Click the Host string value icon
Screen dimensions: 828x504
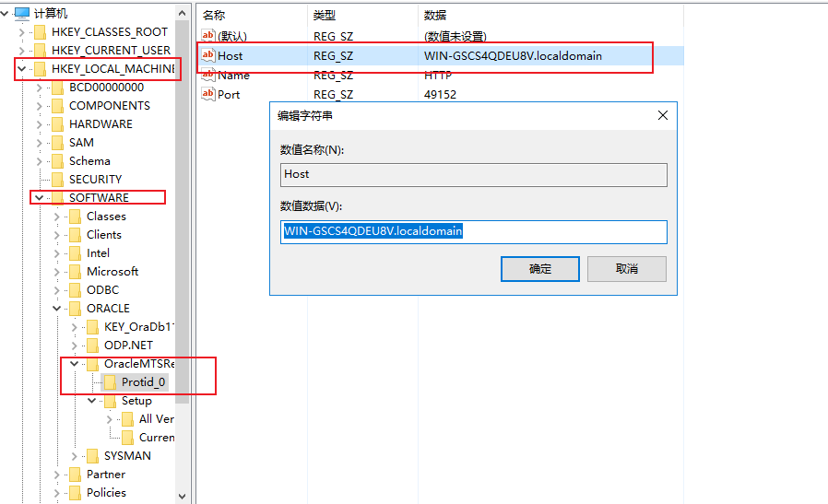208,56
